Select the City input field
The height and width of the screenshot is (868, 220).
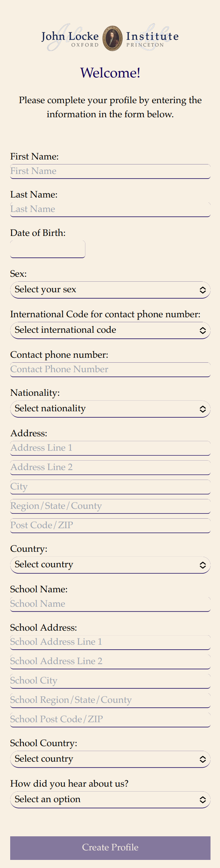[110, 487]
